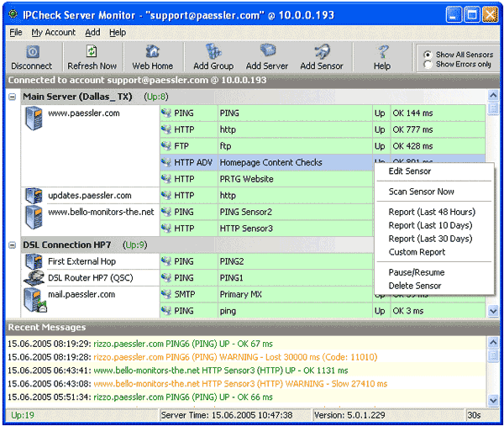The height and width of the screenshot is (426, 504).
Task: Click the Add Server icon
Action: click(x=267, y=50)
